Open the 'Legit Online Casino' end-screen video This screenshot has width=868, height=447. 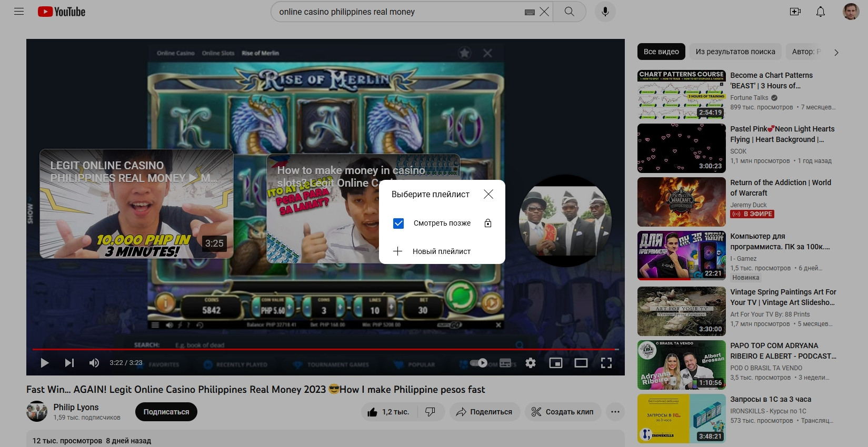[136, 204]
